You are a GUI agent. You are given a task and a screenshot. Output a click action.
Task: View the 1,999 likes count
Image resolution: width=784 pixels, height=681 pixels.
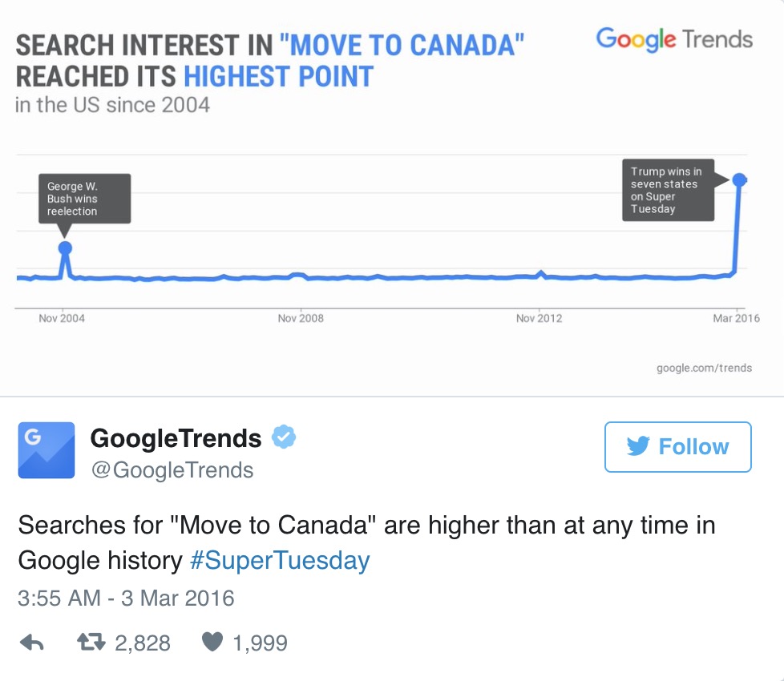point(260,643)
